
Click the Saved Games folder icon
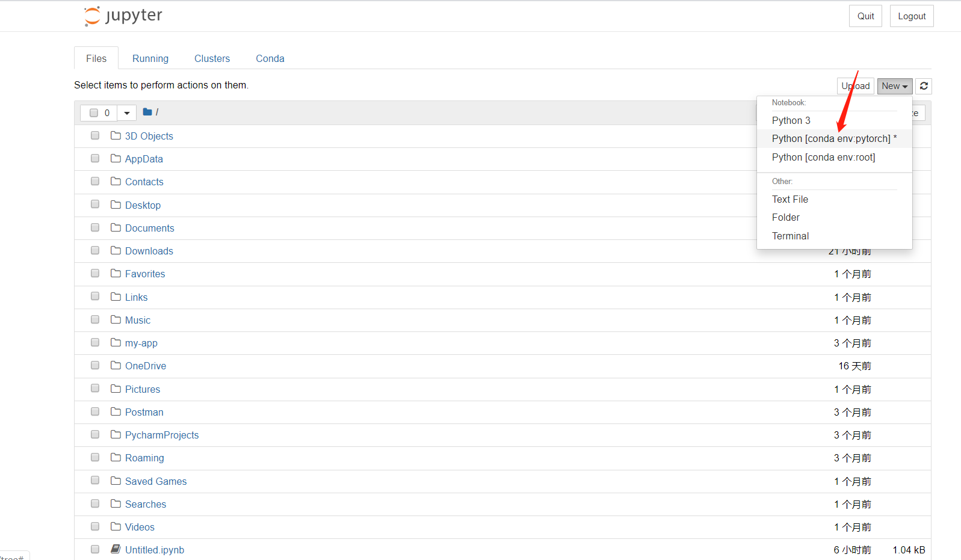point(116,481)
